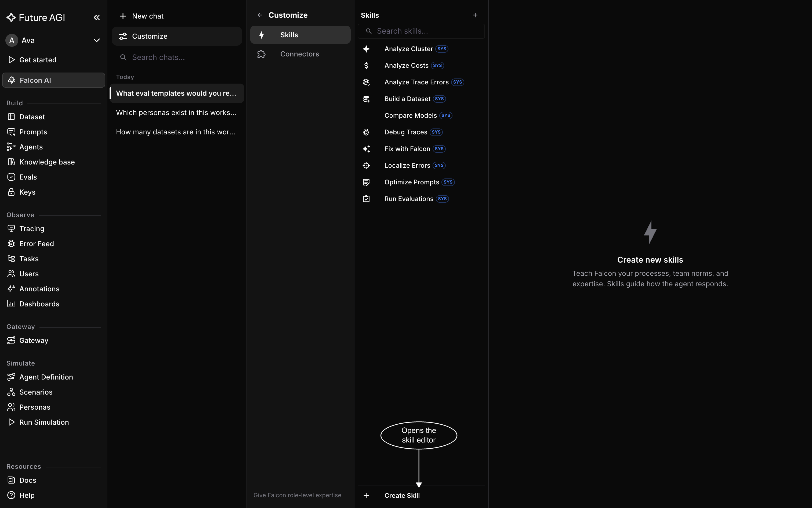Open the Help link label
This screenshot has width=812, height=508.
pos(27,495)
